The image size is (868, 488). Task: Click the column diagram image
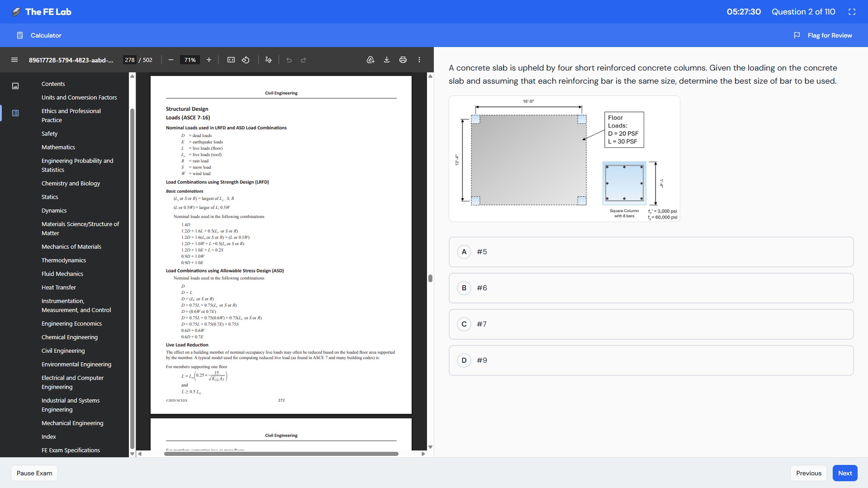point(564,159)
